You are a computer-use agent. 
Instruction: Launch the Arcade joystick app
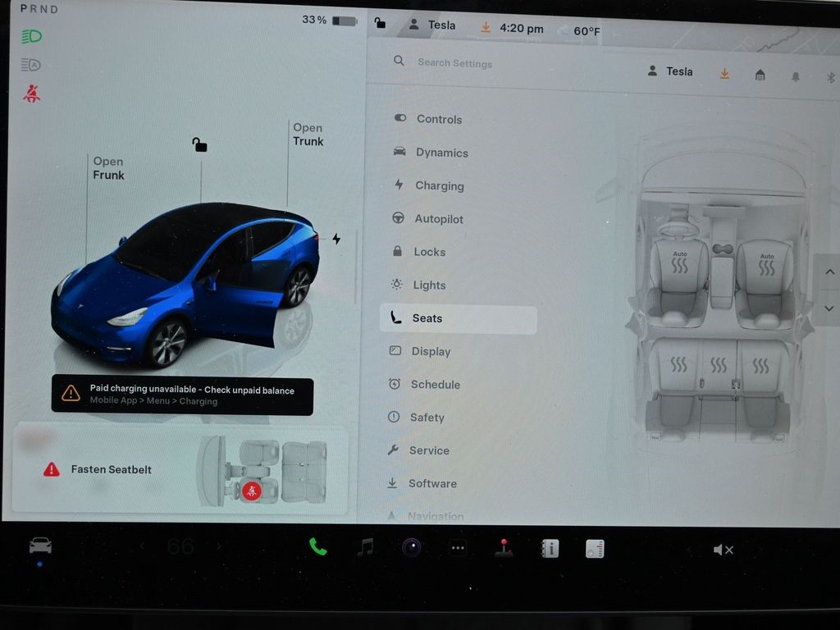pos(504,548)
